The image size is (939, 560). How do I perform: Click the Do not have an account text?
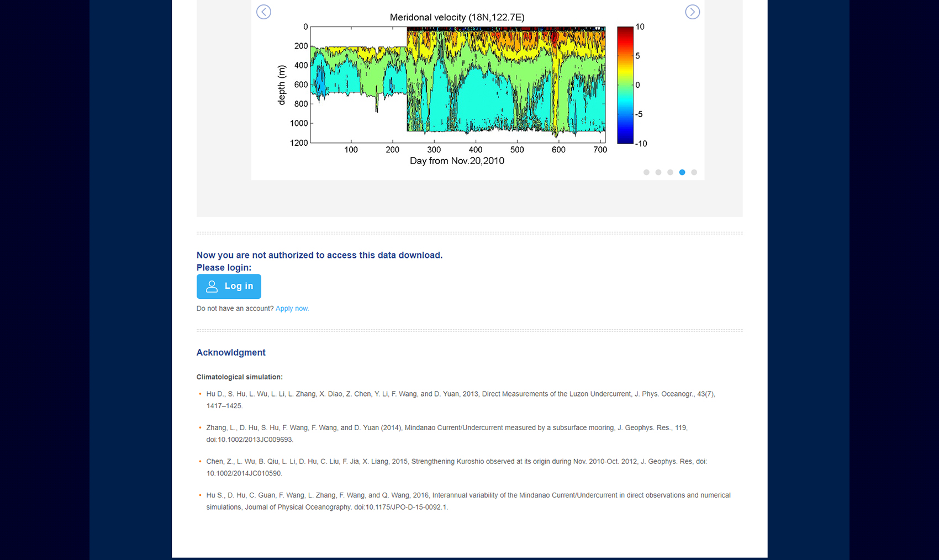pos(235,309)
